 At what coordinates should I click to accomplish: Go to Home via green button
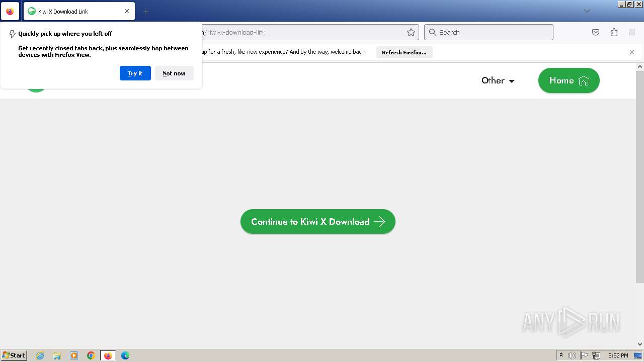(x=569, y=80)
